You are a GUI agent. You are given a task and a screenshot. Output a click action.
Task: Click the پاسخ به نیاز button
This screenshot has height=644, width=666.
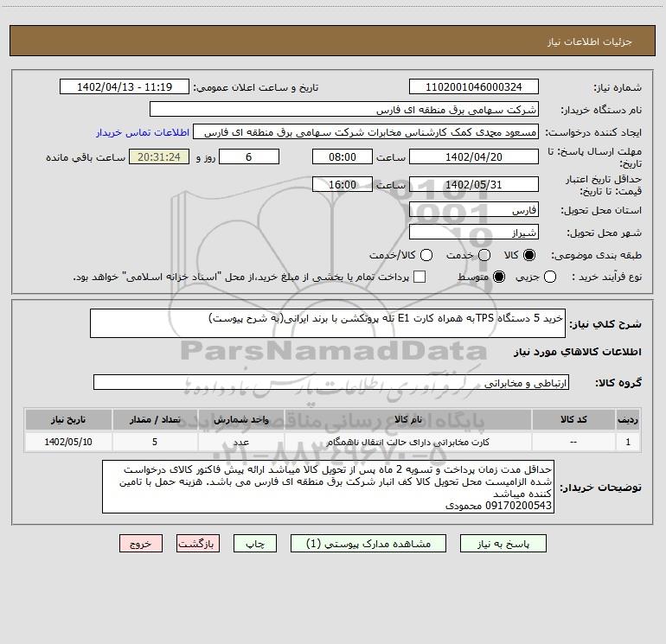coord(503,544)
